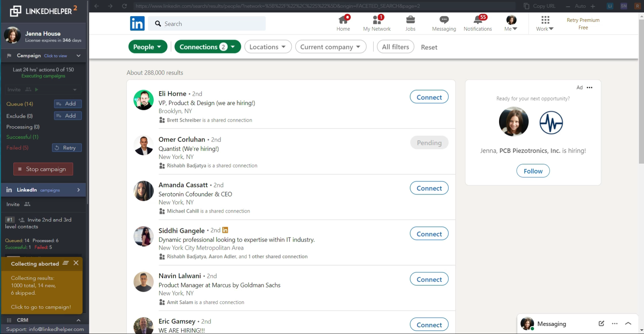Stop the running campaign

pos(43,169)
